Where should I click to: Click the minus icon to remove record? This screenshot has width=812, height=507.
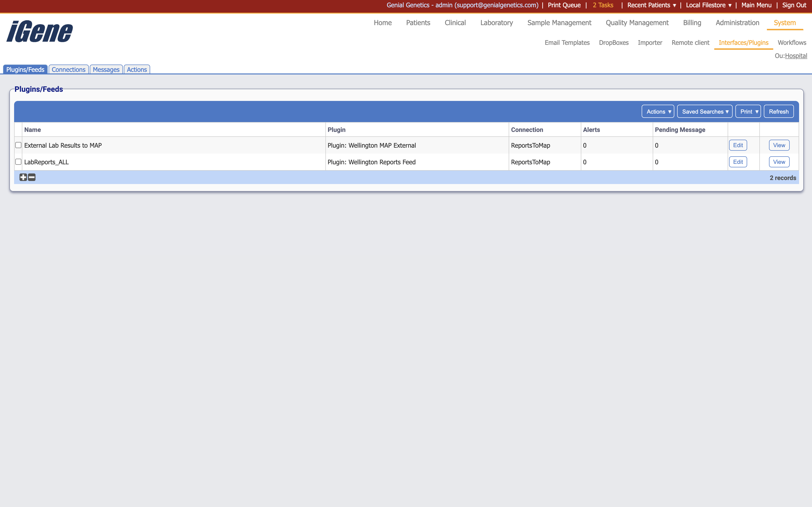coord(31,177)
